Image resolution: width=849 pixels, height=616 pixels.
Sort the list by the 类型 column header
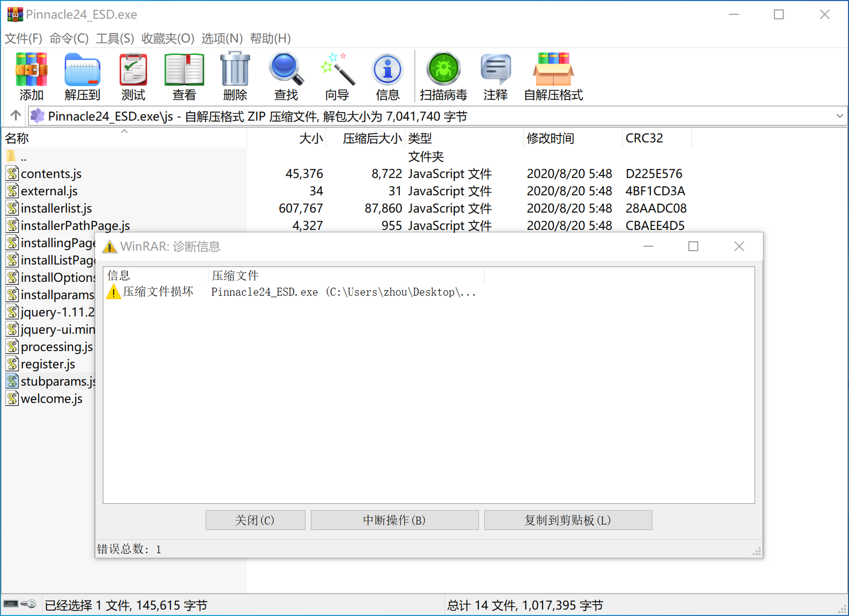[464, 138]
